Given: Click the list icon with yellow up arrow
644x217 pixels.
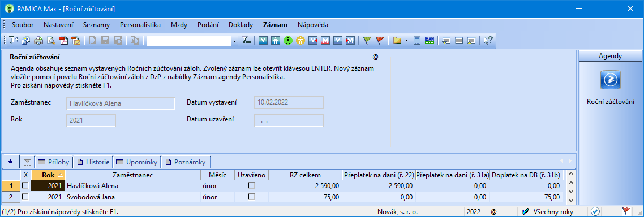Looking at the screenshot, I should click(x=471, y=40).
